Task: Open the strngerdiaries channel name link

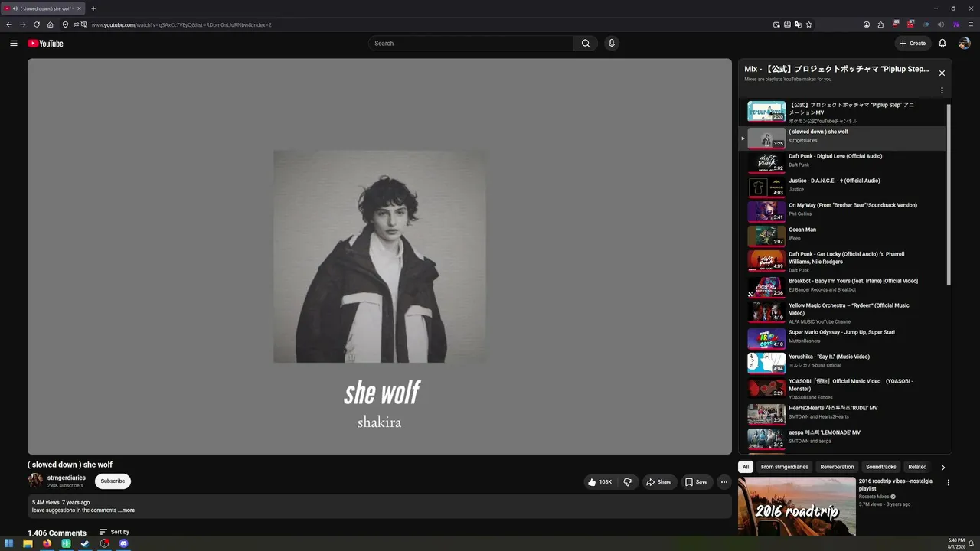Action: (x=67, y=478)
